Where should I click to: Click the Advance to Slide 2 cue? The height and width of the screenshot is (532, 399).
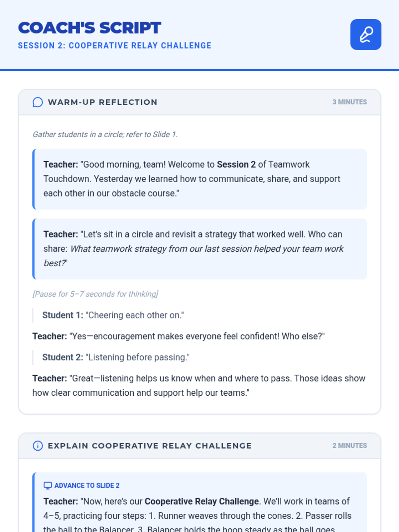[86, 485]
